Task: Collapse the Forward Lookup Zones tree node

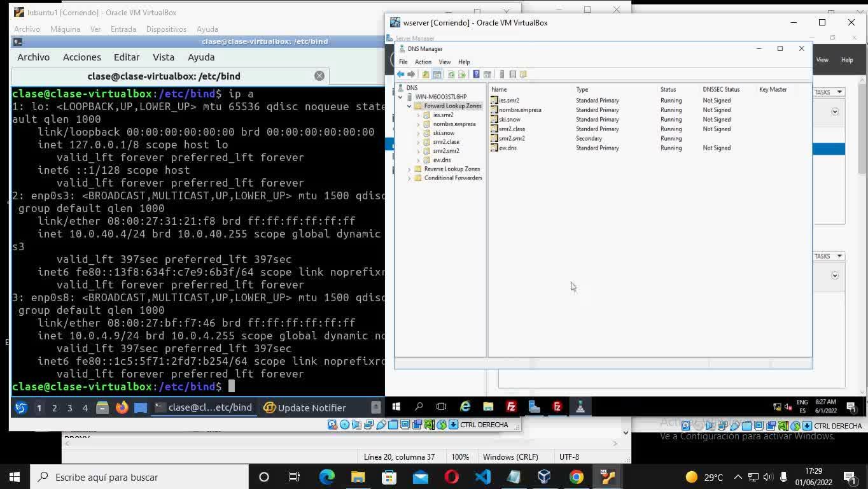Action: tap(409, 106)
